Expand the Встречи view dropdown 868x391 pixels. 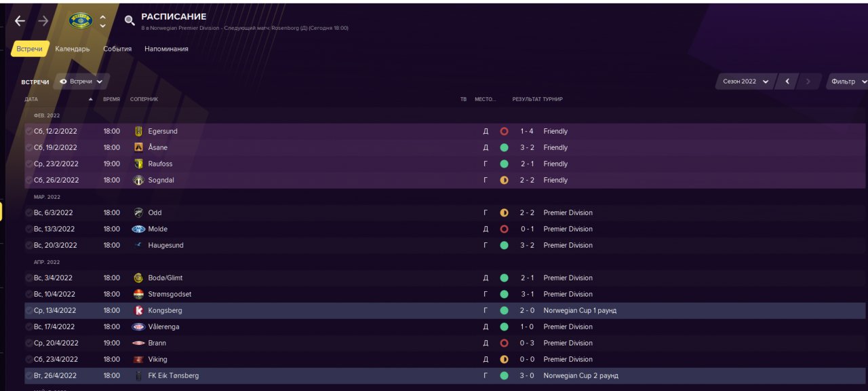tap(81, 81)
